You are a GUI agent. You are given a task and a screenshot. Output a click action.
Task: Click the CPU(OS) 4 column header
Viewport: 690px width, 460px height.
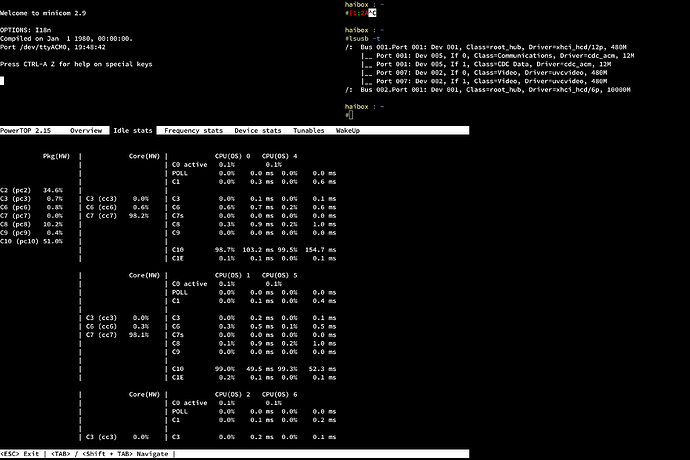click(x=279, y=156)
